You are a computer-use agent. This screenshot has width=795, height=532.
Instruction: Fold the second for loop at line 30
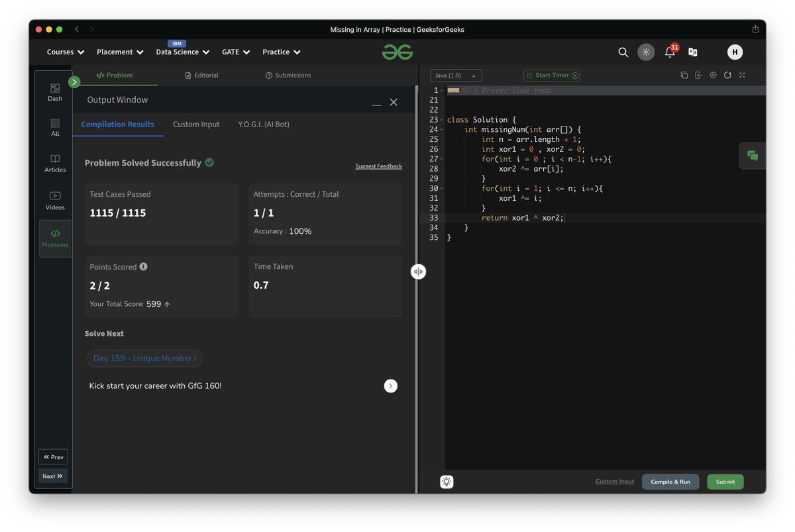[442, 189]
